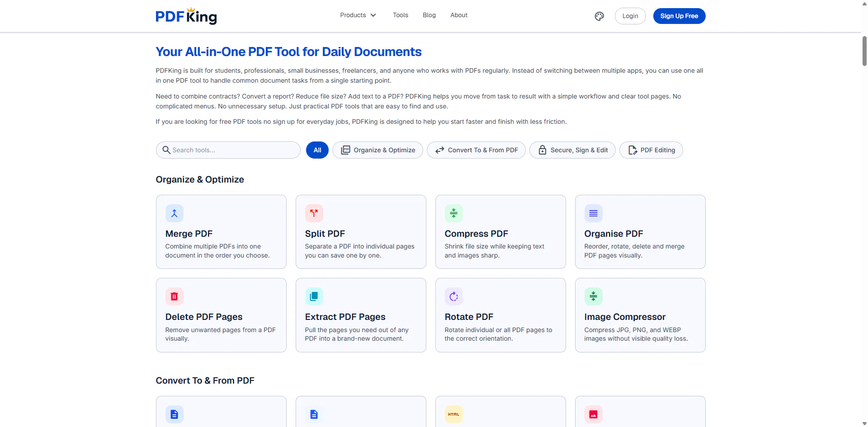Select the All filter tab
The image size is (868, 427).
tap(317, 150)
